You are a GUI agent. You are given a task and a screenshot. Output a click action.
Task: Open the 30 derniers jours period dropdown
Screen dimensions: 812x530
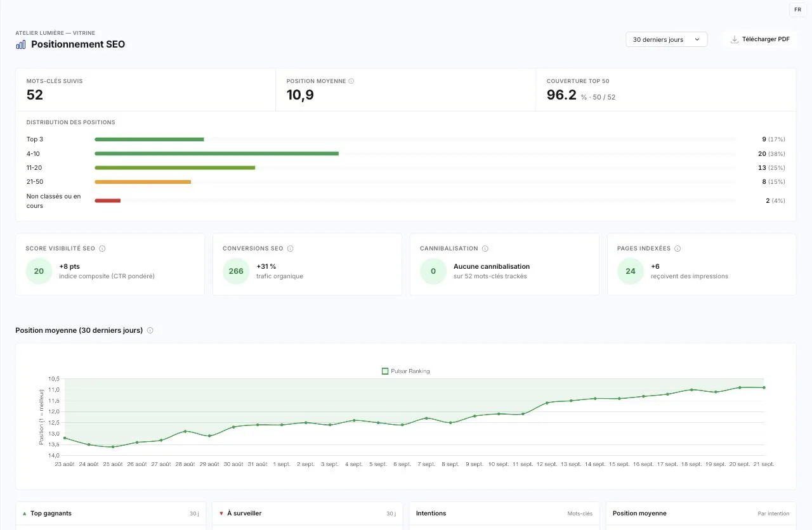point(666,39)
